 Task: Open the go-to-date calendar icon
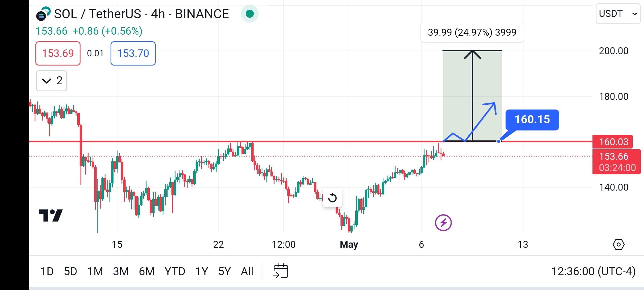coord(281,271)
